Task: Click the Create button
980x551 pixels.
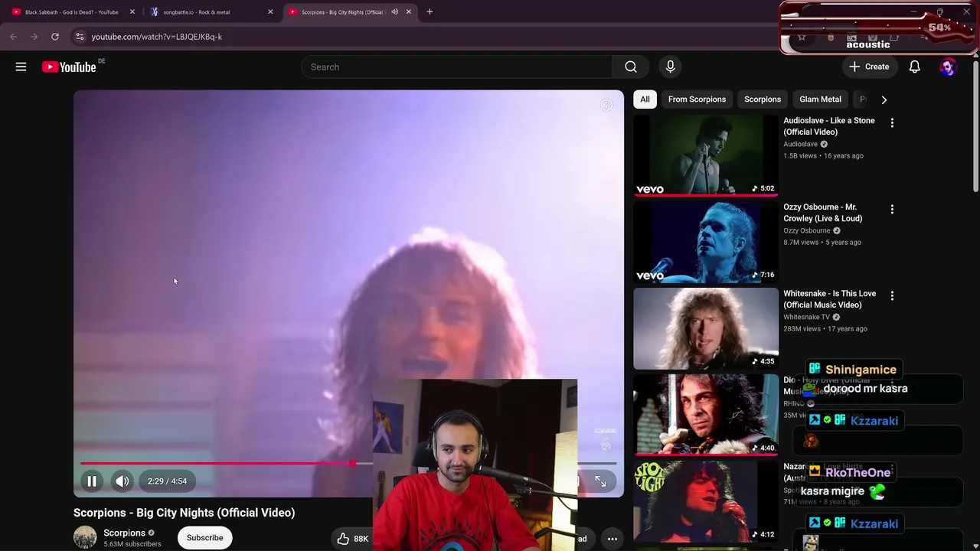Action: coord(869,67)
